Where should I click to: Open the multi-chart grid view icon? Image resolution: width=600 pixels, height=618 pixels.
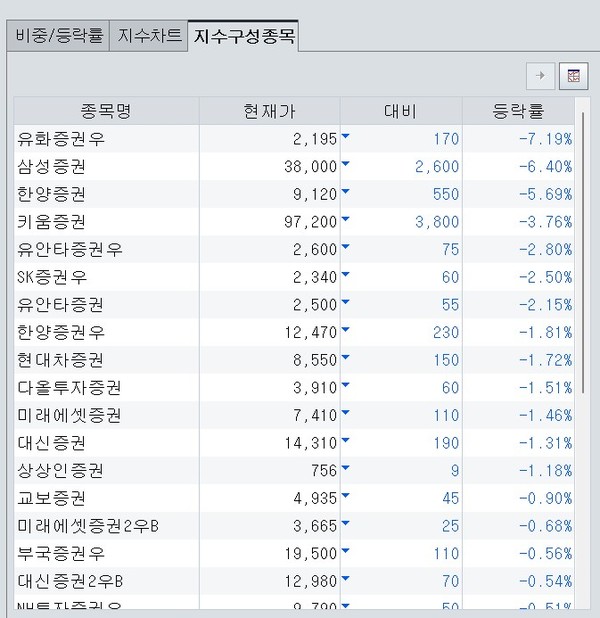coord(573,75)
